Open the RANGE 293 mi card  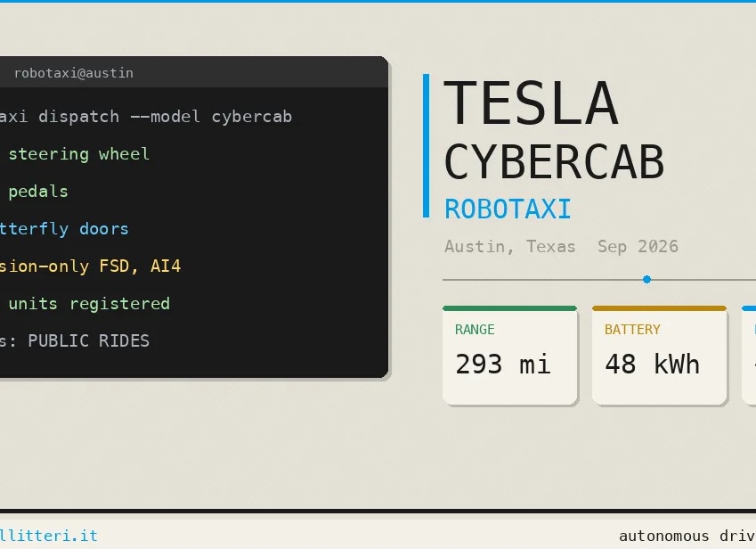pyautogui.click(x=509, y=355)
